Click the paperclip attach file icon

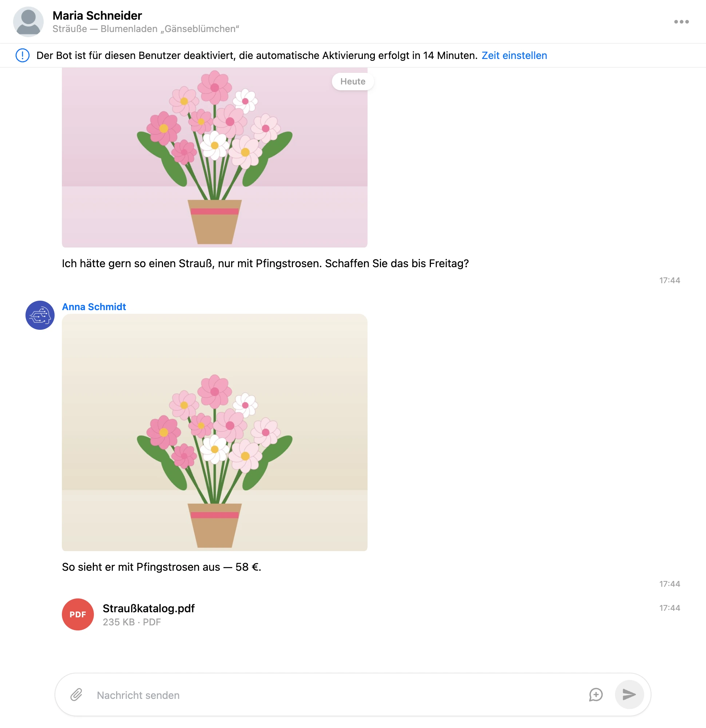click(76, 695)
